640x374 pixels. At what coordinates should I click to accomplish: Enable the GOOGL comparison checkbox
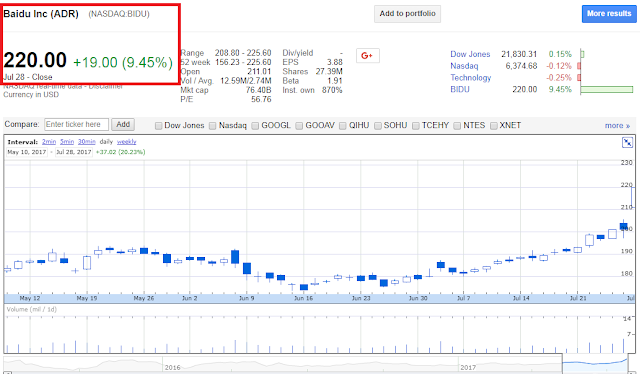(x=255, y=126)
